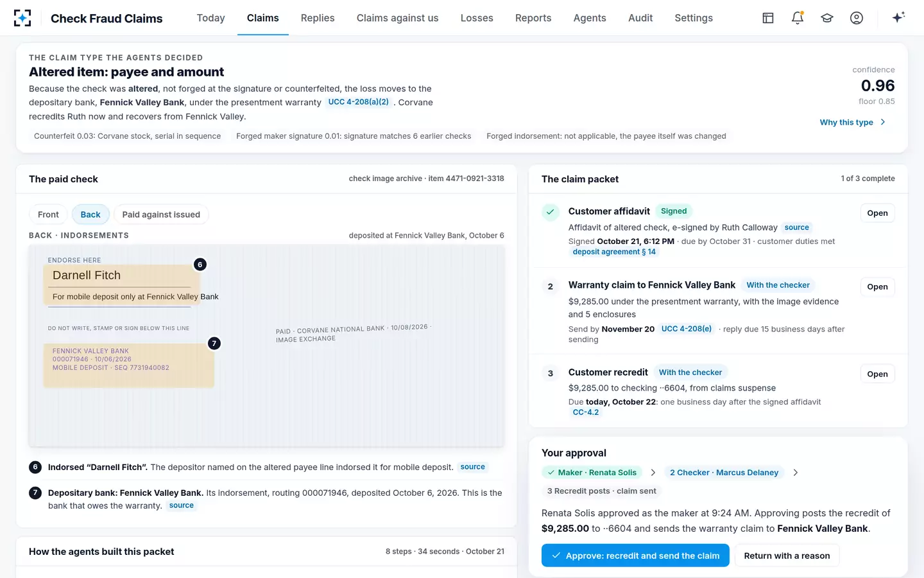
Task: Click marker 6 on the check image
Action: [x=200, y=265]
